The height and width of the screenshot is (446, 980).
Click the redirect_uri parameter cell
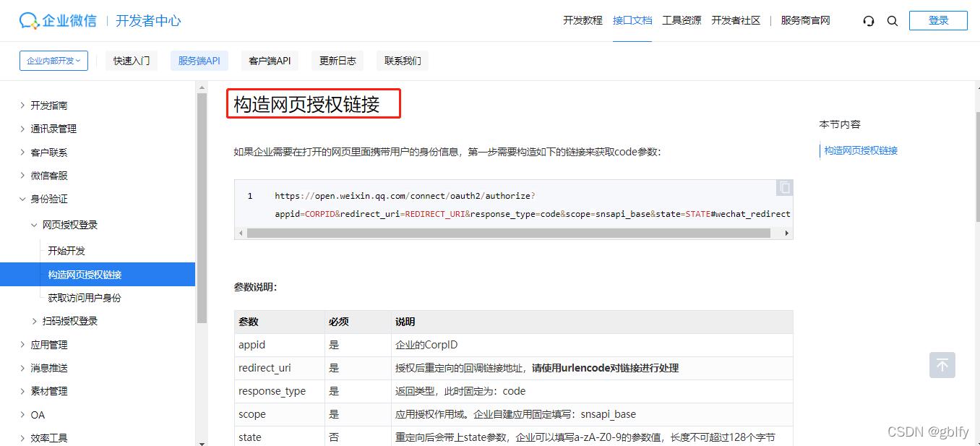[280, 368]
